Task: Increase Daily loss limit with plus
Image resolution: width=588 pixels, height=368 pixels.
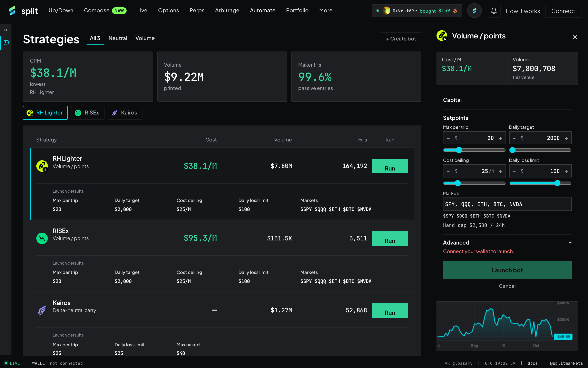Action: (566, 171)
